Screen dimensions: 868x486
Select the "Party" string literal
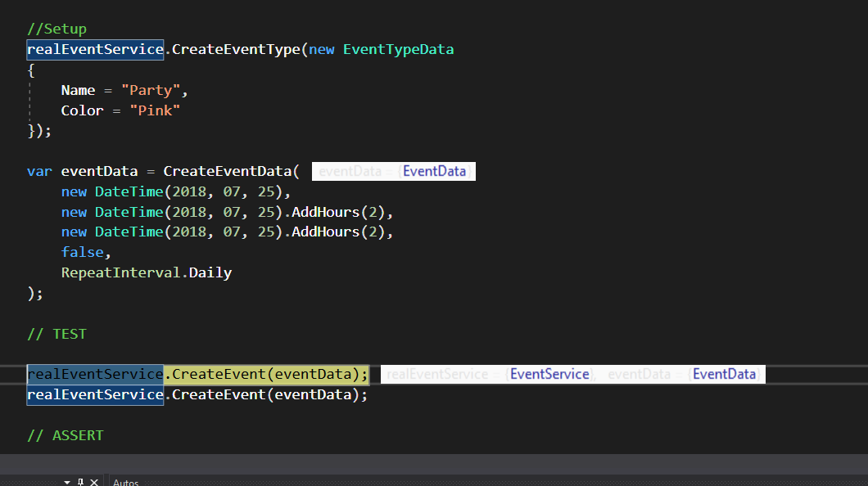point(151,90)
